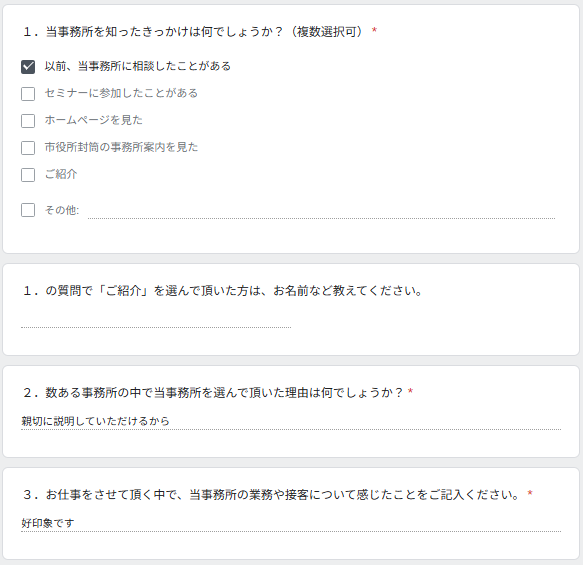Viewport: 583px width, 565px height.
Task: Tick the ホームページを見た checkbox
Action: 28,121
